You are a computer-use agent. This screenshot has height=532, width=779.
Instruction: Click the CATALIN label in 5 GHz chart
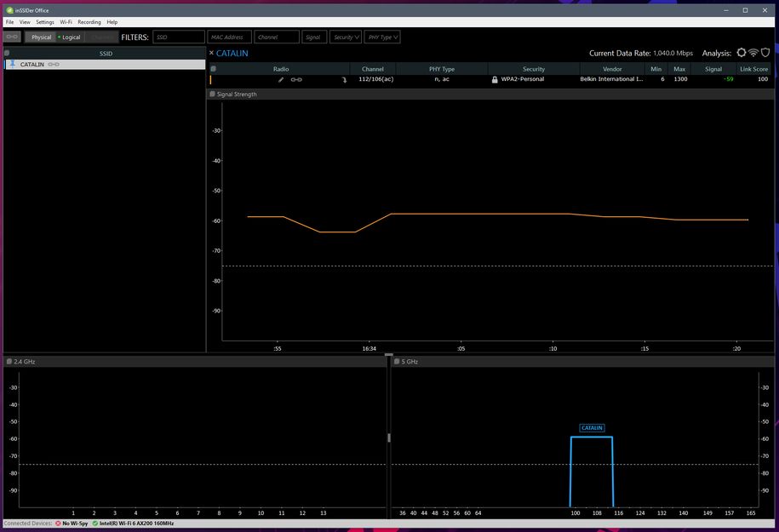[x=592, y=427]
